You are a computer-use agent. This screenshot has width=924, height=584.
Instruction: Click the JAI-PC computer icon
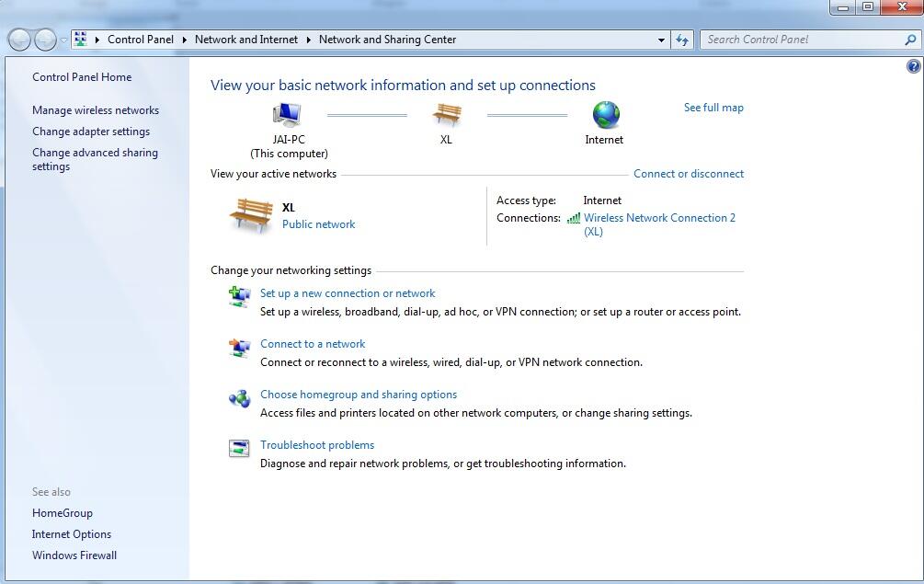coord(287,114)
